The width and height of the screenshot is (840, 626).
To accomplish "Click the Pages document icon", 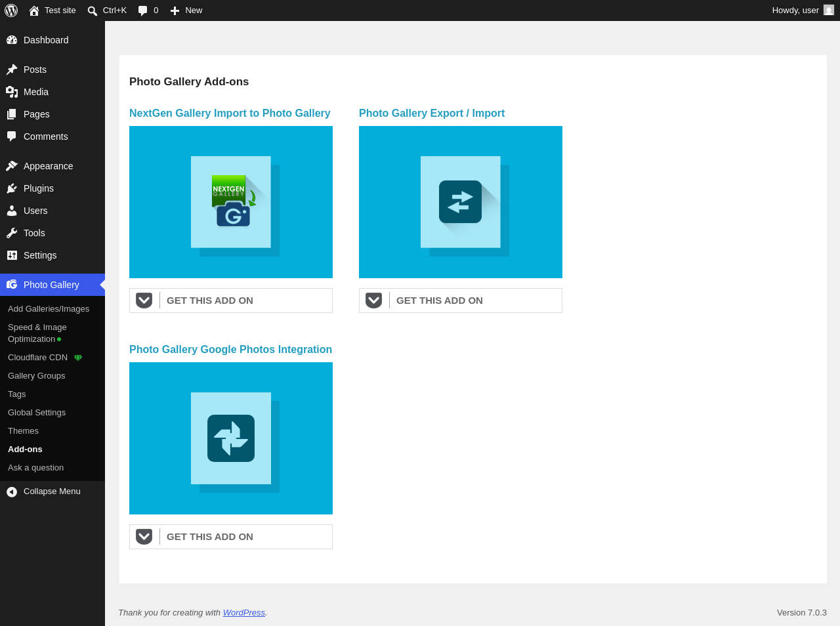I will [x=12, y=114].
